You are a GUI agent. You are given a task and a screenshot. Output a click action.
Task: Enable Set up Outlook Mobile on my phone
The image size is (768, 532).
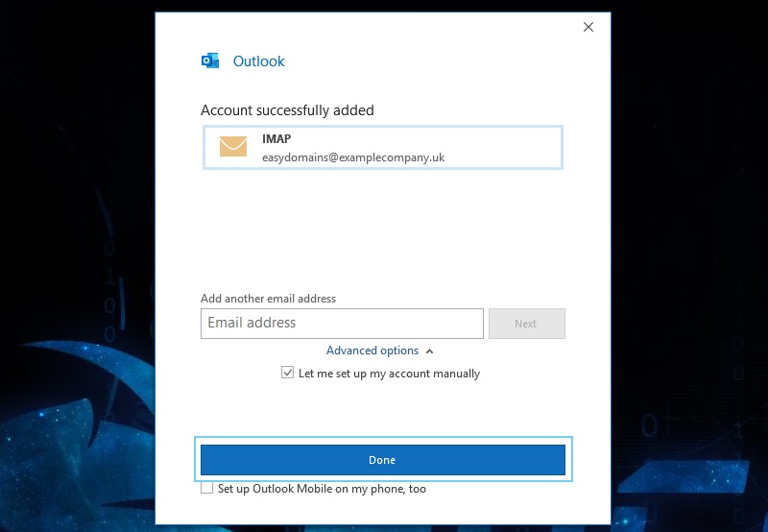point(206,488)
